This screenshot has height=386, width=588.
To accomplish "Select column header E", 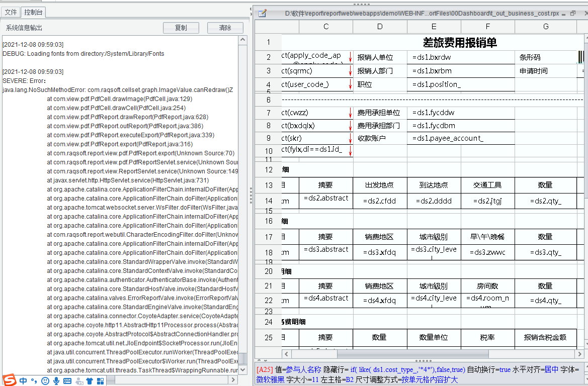I will (434, 27).
